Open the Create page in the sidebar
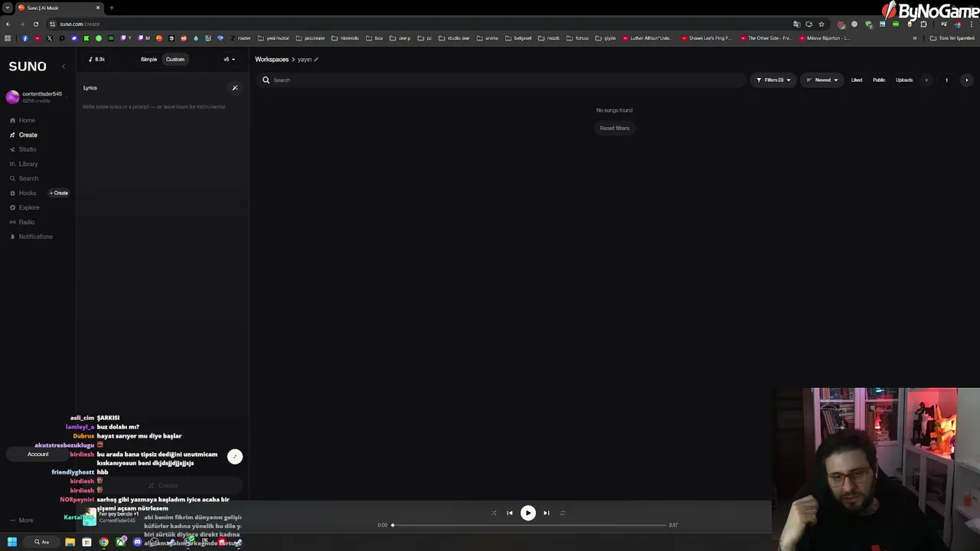 tap(23, 135)
